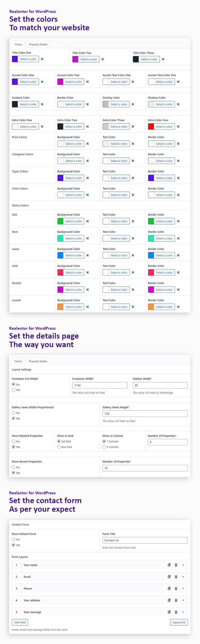Screen dimensions: 200x644
Task: Delete the Your message field
Action: pos(176,612)
